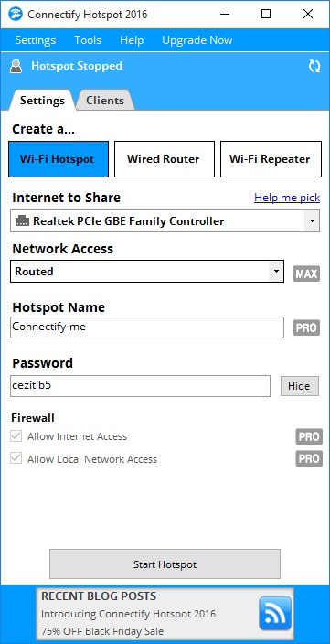Open the Settings menu in menu bar
The width and height of the screenshot is (330, 644).
(36, 40)
